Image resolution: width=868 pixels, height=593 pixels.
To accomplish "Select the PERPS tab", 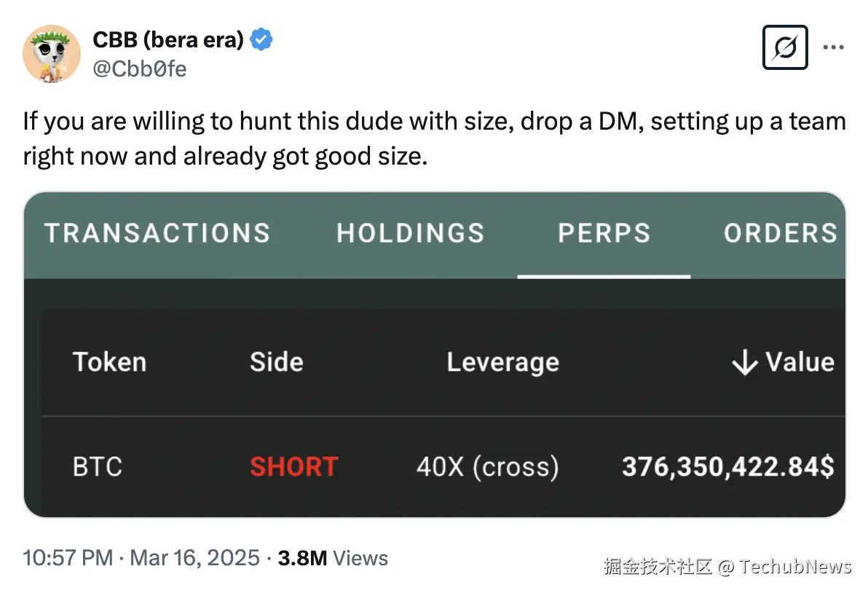I will [x=604, y=233].
